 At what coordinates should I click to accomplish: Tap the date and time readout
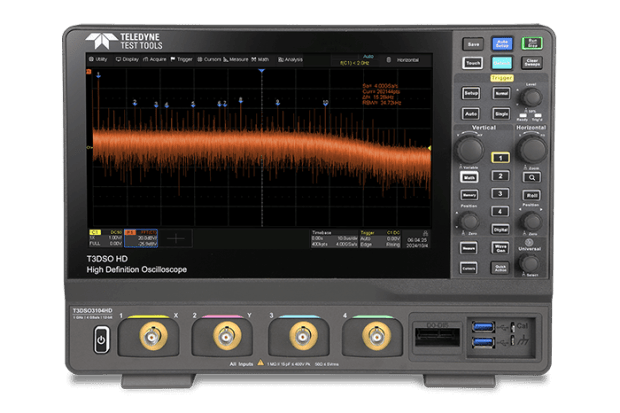click(417, 242)
